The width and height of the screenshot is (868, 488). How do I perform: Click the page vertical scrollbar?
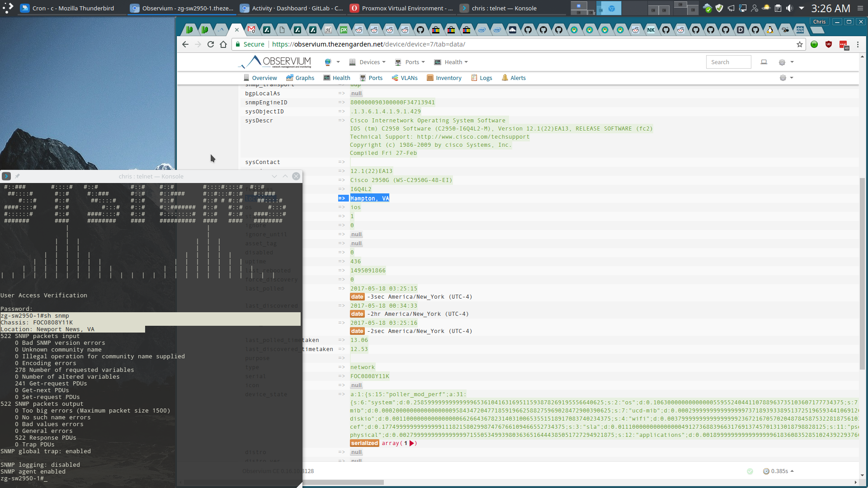click(x=862, y=274)
